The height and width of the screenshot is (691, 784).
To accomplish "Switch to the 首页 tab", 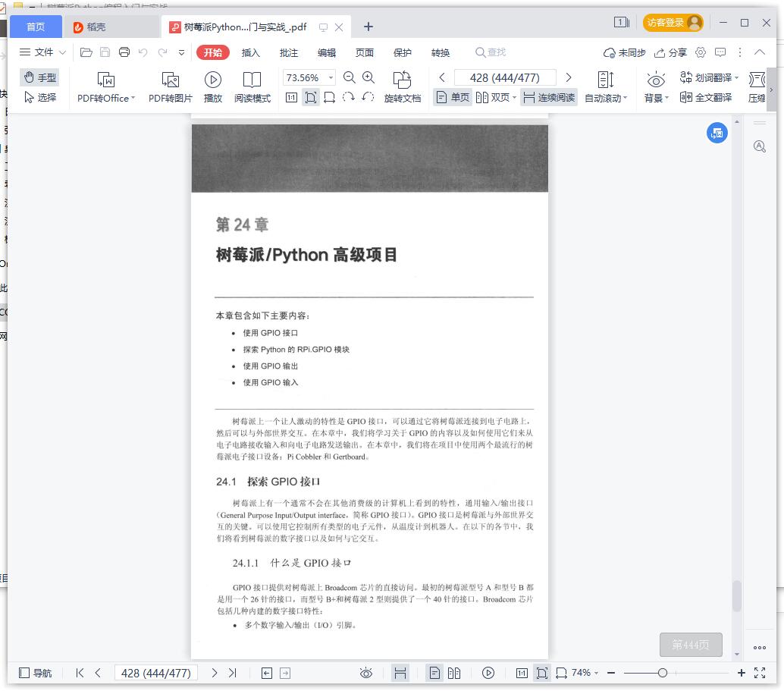I will (x=36, y=27).
